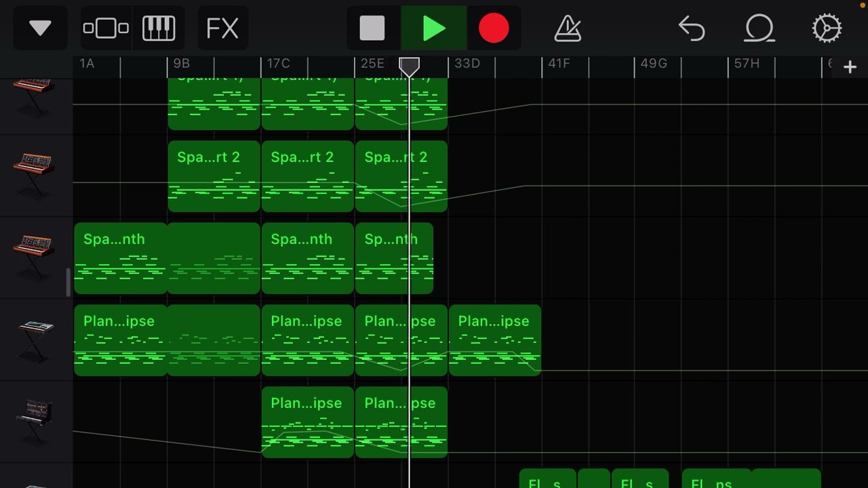The width and height of the screenshot is (868, 488).
Task: Tap ruler marker 33D
Action: point(467,64)
